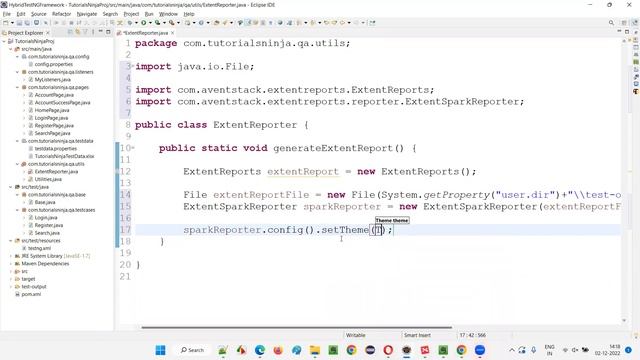Open the Refactor menu

pos(62,14)
